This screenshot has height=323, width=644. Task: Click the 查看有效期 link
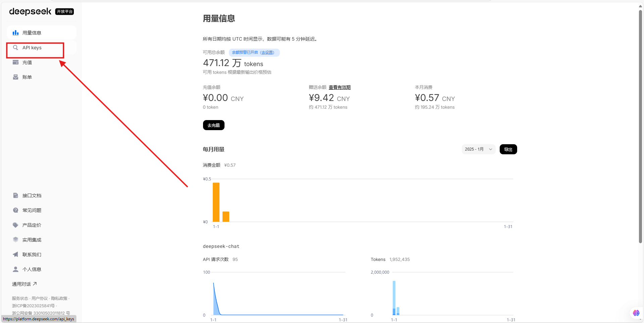pyautogui.click(x=339, y=87)
